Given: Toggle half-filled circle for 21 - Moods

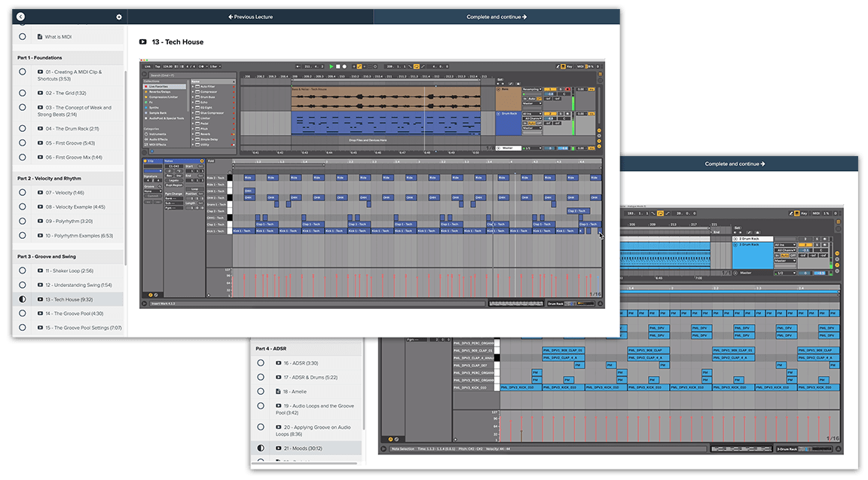Looking at the screenshot, I should pyautogui.click(x=261, y=448).
